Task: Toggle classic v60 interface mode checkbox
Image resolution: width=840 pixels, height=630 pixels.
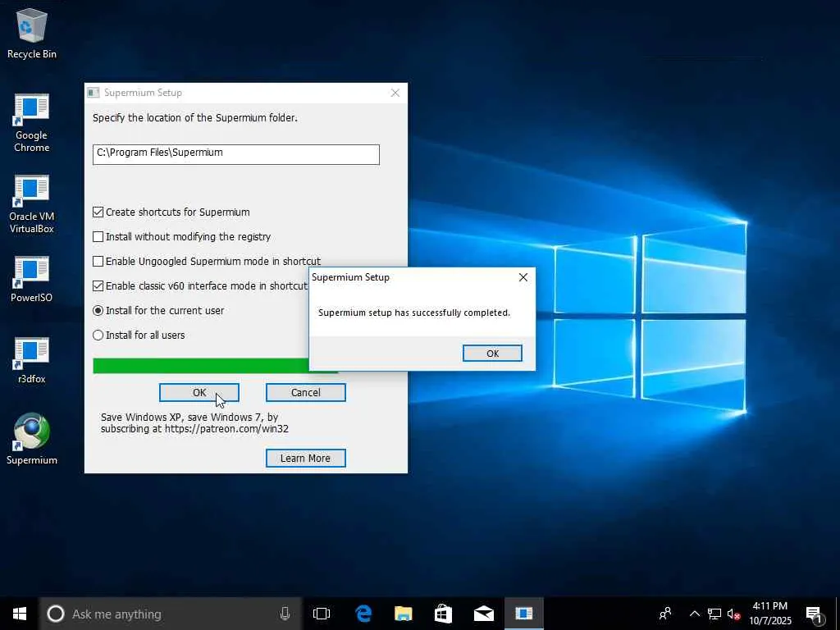Action: [98, 286]
